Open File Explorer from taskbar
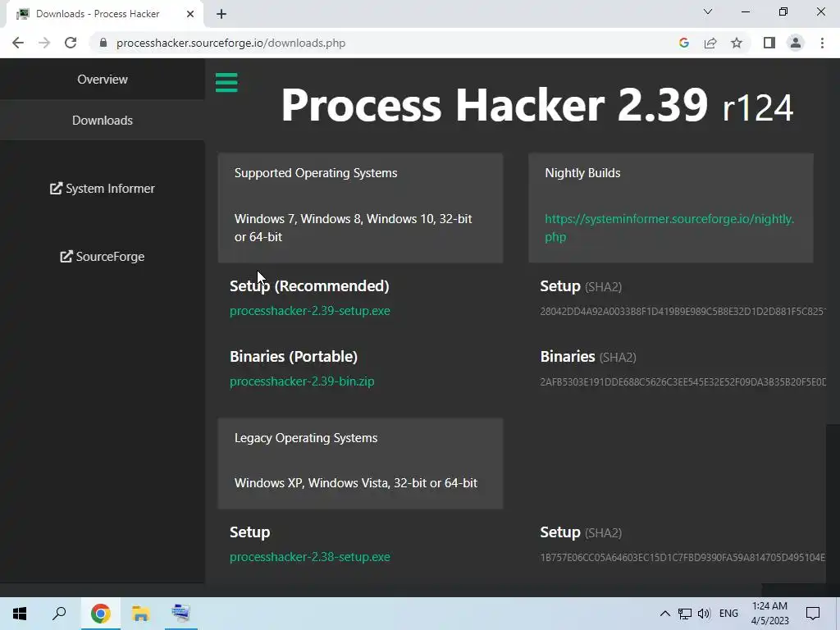 pyautogui.click(x=140, y=614)
